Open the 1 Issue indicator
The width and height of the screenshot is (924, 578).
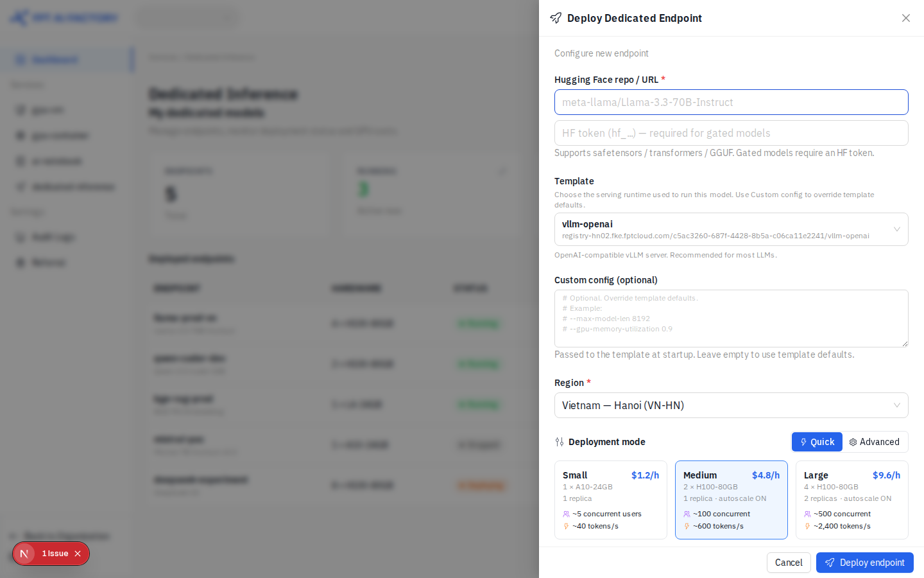pyautogui.click(x=55, y=554)
